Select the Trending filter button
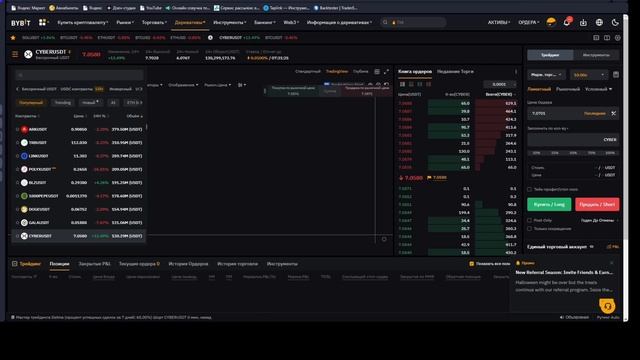This screenshot has width=640, height=360. [63, 102]
